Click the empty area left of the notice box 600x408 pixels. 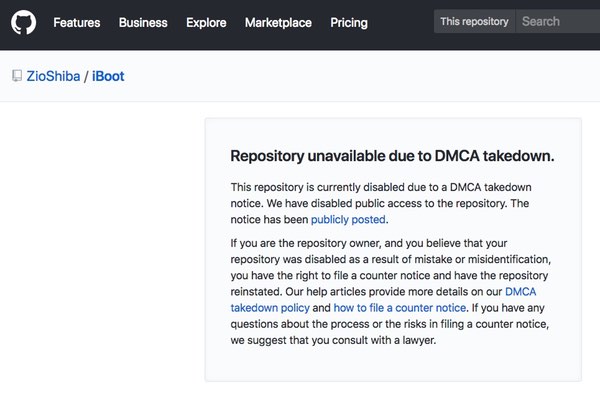click(100, 250)
